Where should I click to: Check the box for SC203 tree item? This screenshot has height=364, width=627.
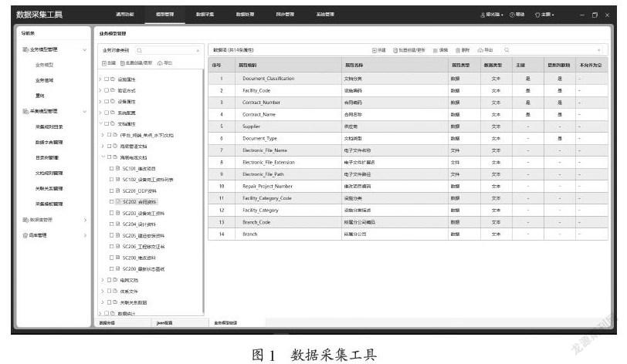click(x=111, y=213)
